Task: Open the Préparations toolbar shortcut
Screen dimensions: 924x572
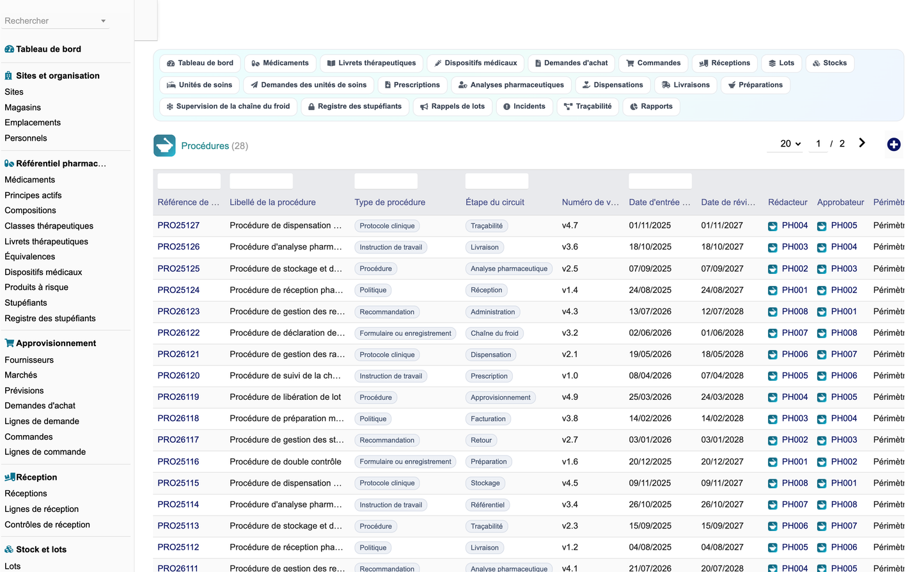Action: click(755, 85)
